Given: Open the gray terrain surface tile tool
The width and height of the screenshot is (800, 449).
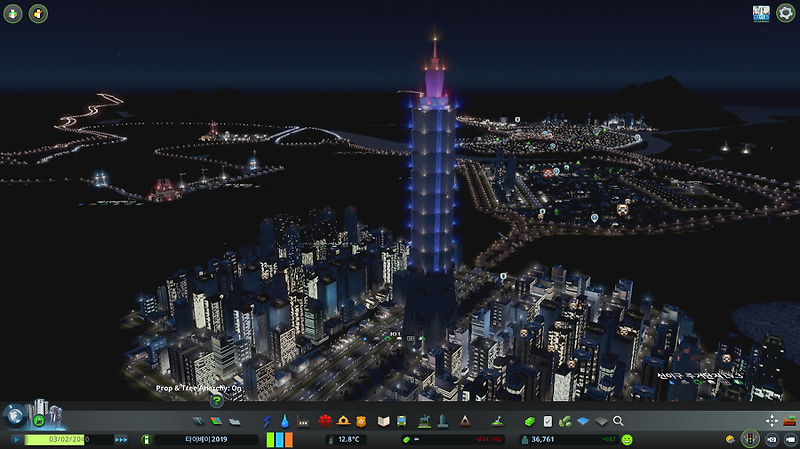Looking at the screenshot, I should [601, 421].
